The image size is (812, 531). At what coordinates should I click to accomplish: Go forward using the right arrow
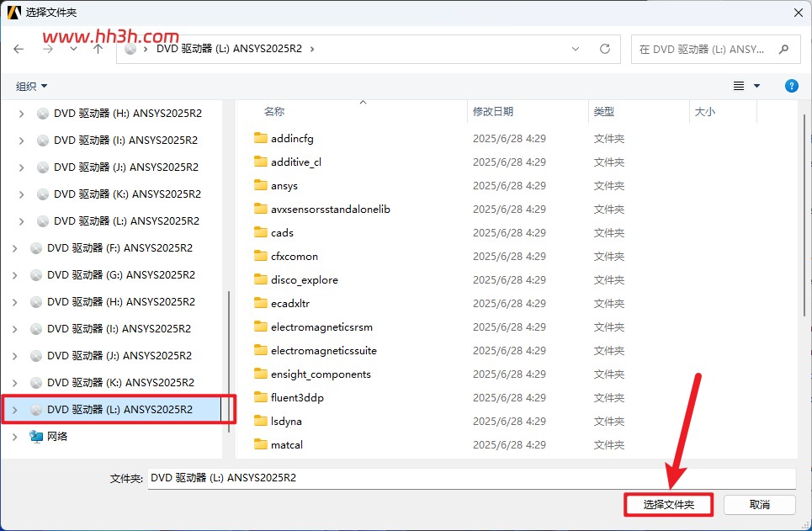pos(48,49)
